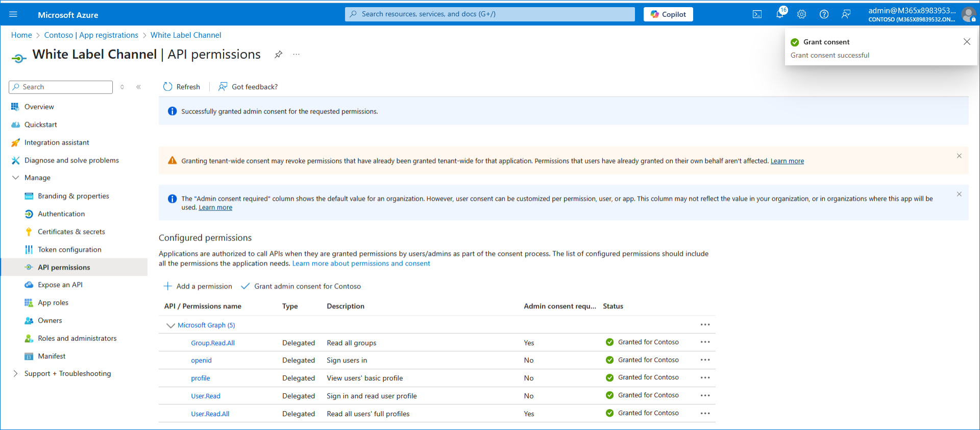Dismiss the Grant consent notification
The image size is (980, 430).
click(967, 42)
